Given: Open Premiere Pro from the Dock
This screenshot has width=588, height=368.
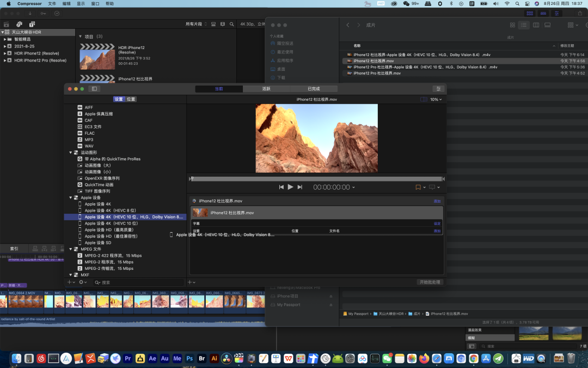Looking at the screenshot, I should click(x=127, y=359).
